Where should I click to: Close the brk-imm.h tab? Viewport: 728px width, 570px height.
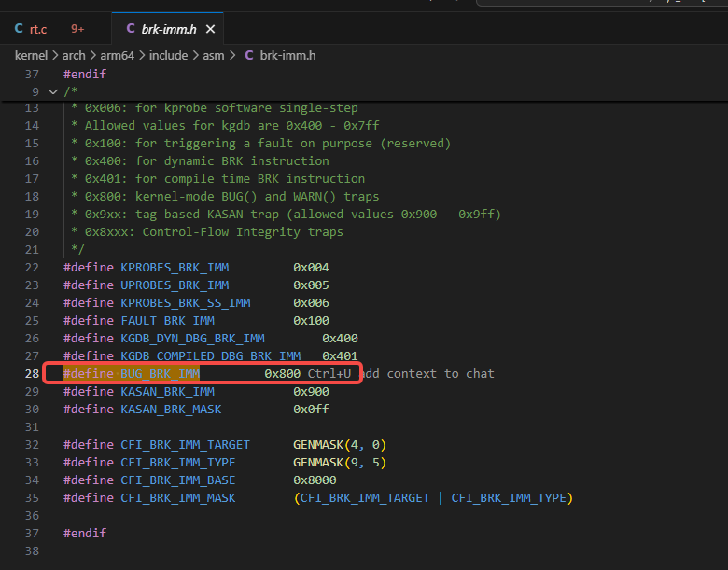tap(210, 29)
